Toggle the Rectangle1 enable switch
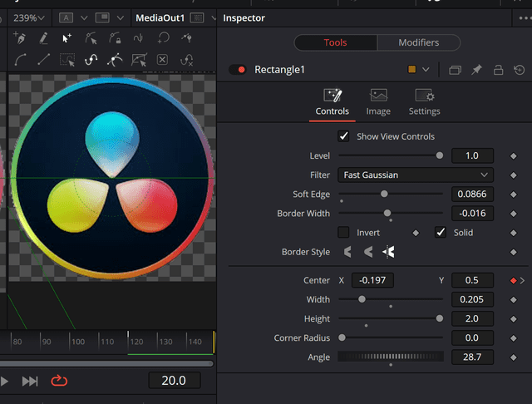This screenshot has width=532, height=404. click(238, 70)
